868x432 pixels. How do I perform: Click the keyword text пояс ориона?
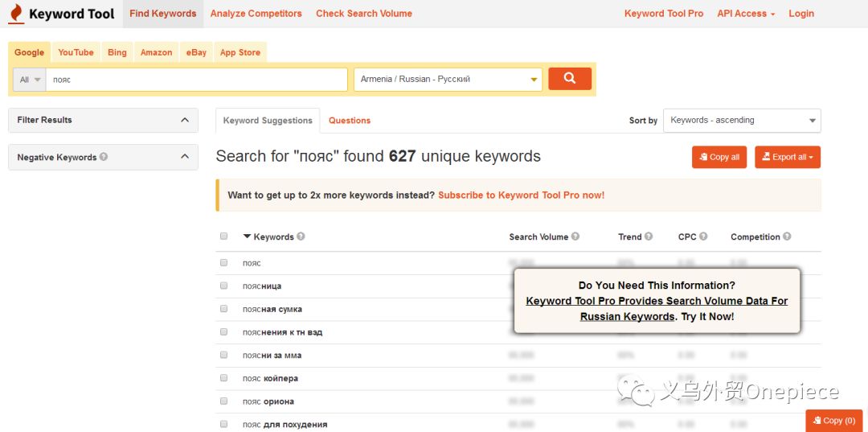click(x=268, y=401)
